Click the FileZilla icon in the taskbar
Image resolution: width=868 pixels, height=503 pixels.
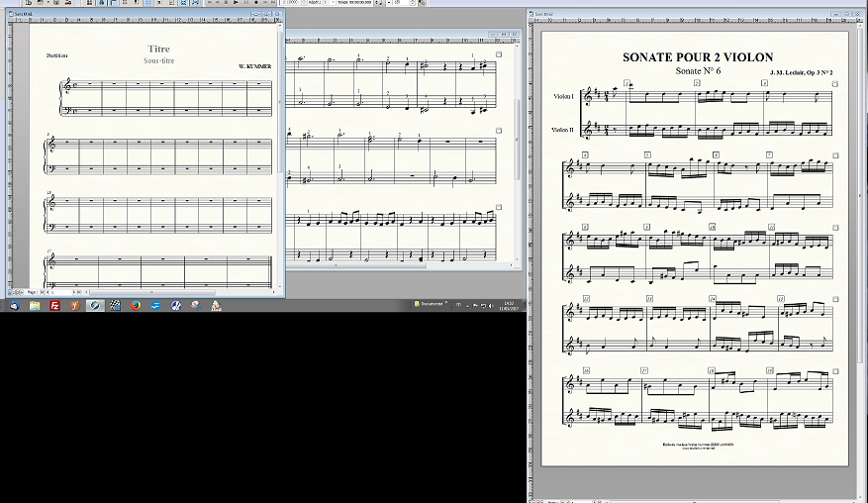(55, 306)
